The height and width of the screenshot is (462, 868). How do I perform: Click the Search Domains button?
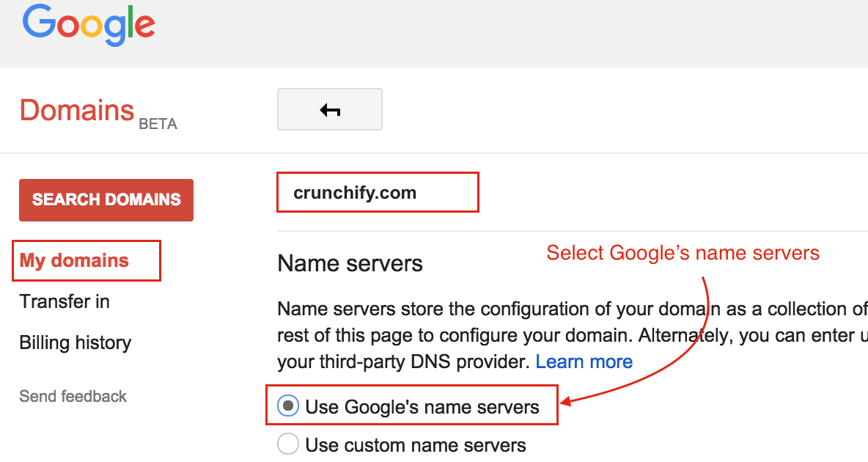click(x=106, y=200)
